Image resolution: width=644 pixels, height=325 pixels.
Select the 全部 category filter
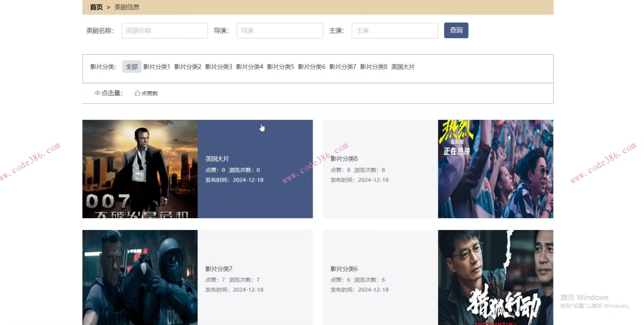[x=131, y=66]
